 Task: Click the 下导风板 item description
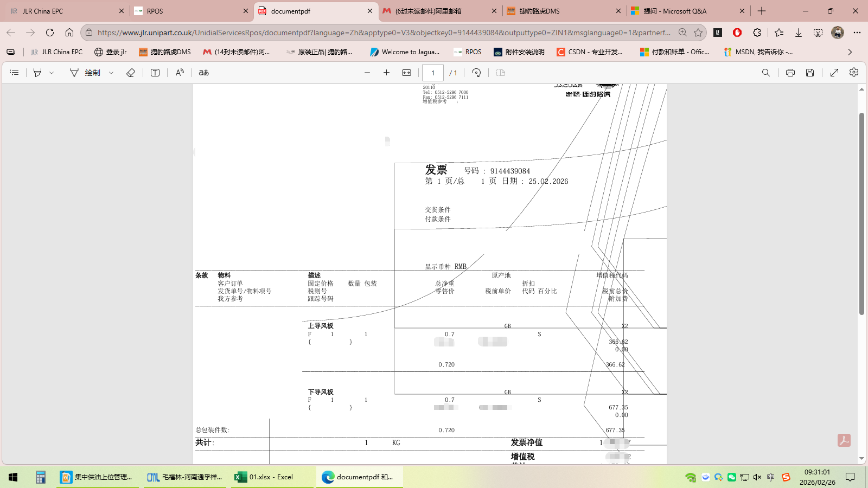coord(321,392)
